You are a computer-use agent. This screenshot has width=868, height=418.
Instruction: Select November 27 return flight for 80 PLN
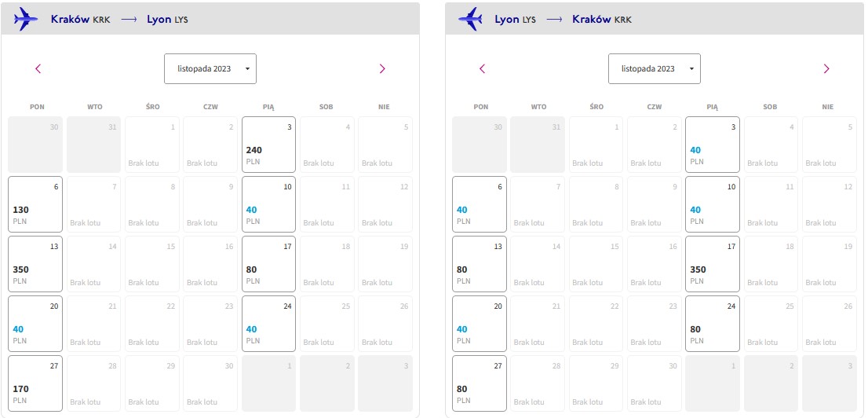pos(479,383)
